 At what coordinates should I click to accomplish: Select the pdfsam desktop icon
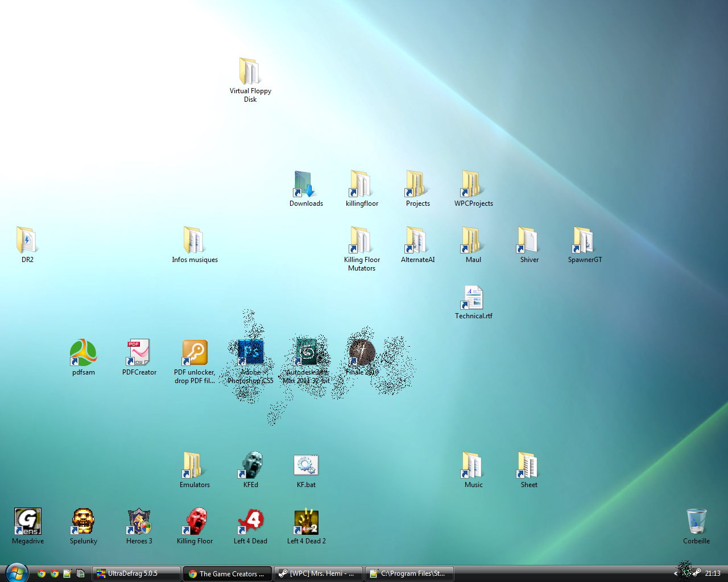pos(83,353)
